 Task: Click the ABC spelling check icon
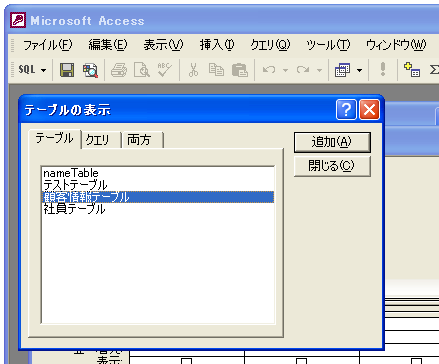pyautogui.click(x=165, y=70)
